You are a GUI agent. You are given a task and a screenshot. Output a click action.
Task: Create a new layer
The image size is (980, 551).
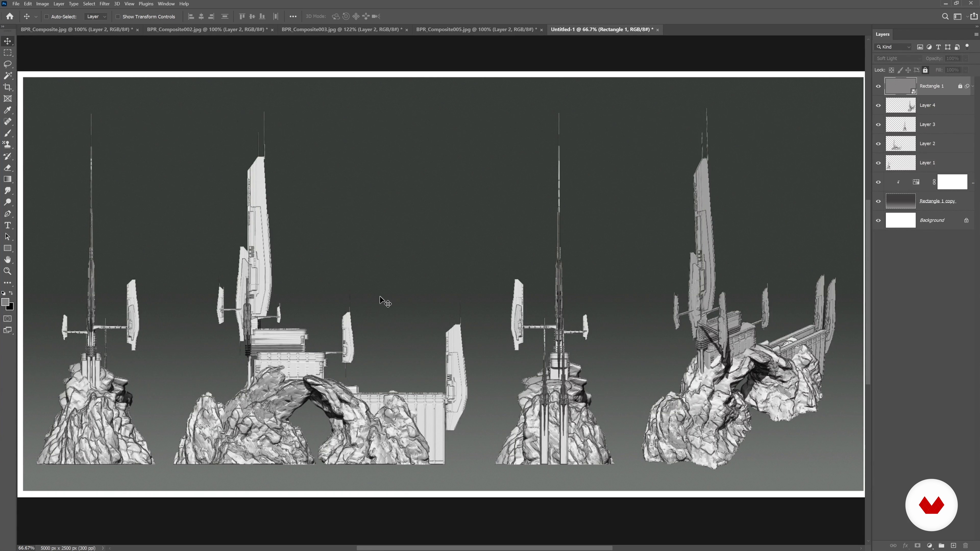click(x=953, y=545)
